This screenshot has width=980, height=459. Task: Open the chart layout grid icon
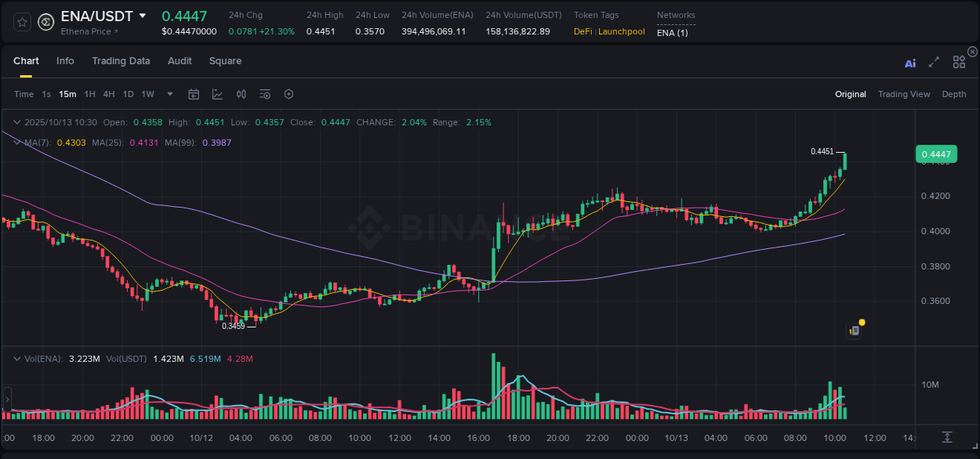point(959,62)
